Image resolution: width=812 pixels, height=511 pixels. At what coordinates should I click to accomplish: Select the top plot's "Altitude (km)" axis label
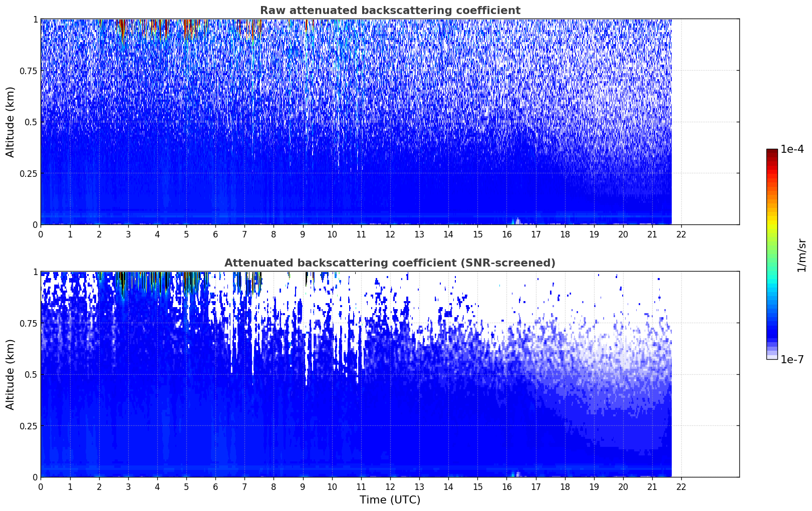11,122
